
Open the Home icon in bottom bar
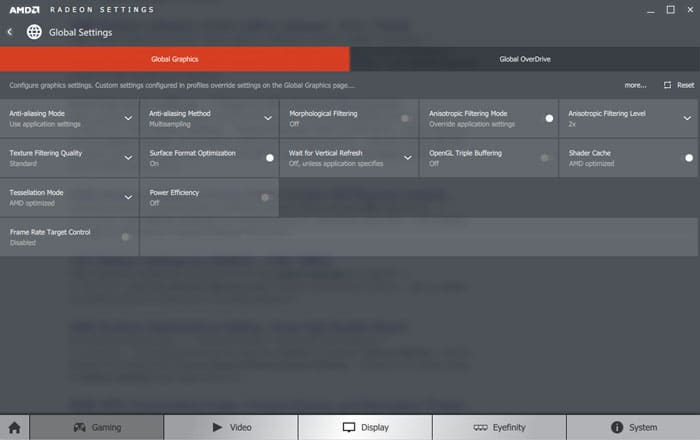click(14, 428)
